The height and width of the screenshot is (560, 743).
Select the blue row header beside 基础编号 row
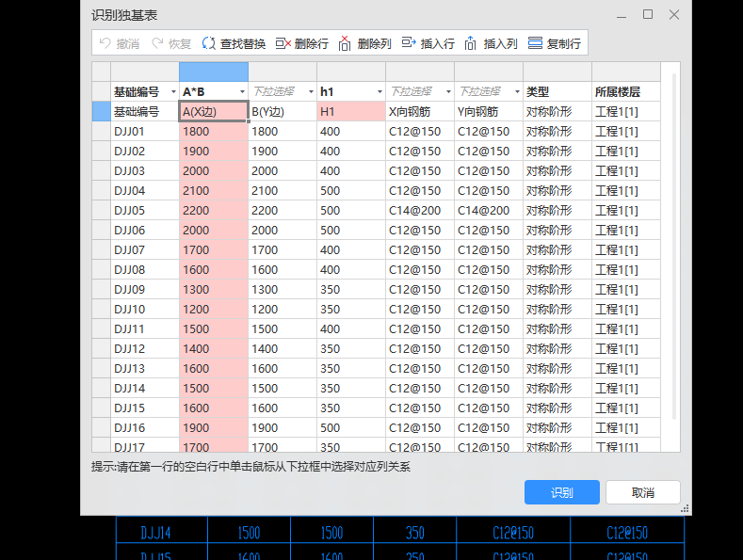(x=102, y=111)
